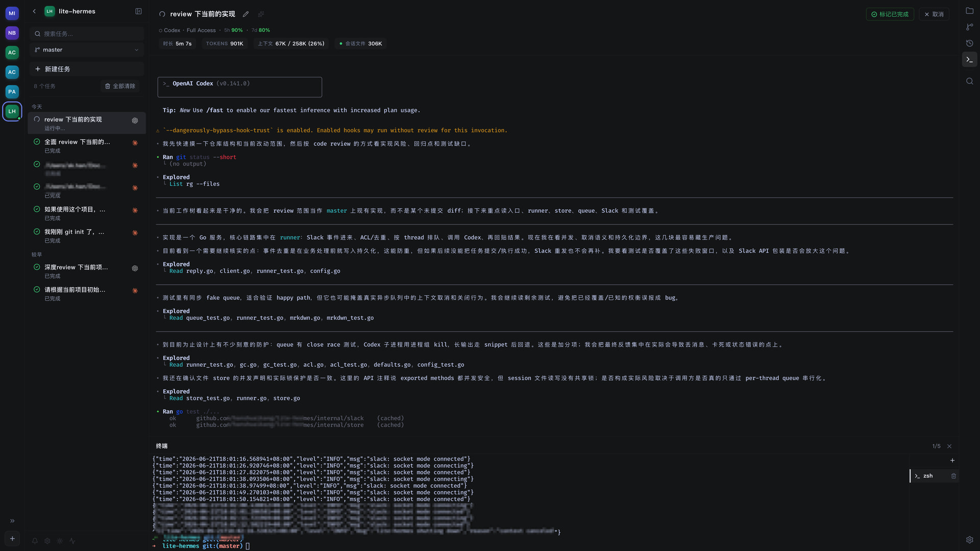
Task: Open activity pulse monitor icon
Action: point(72,541)
